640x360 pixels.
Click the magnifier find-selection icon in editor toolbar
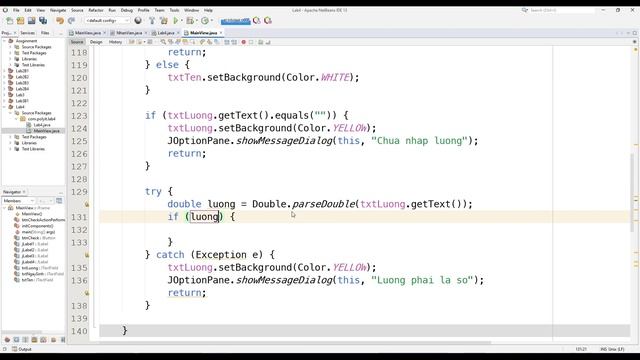click(x=163, y=42)
